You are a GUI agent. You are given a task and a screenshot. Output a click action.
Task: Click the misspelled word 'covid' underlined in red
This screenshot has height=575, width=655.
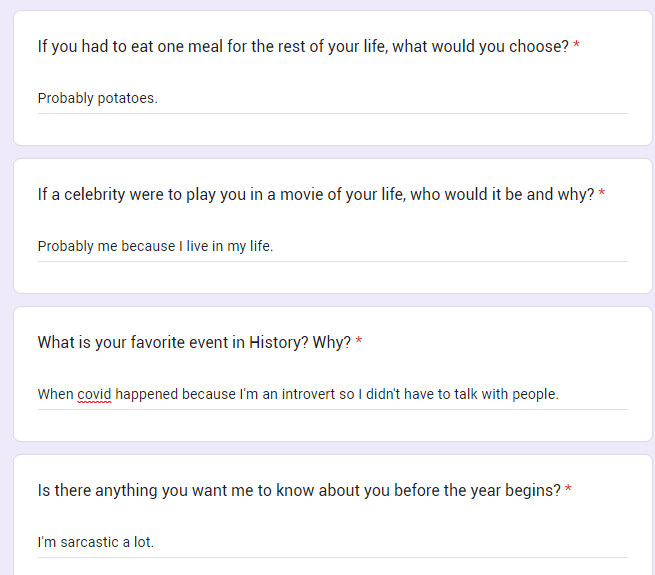tap(94, 394)
